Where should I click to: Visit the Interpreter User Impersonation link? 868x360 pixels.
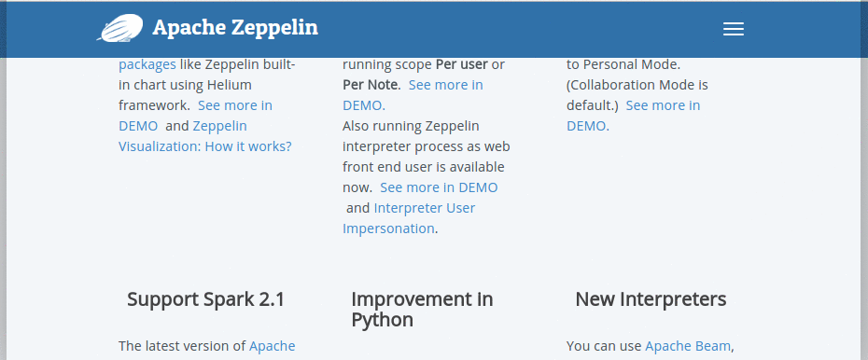[409, 218]
